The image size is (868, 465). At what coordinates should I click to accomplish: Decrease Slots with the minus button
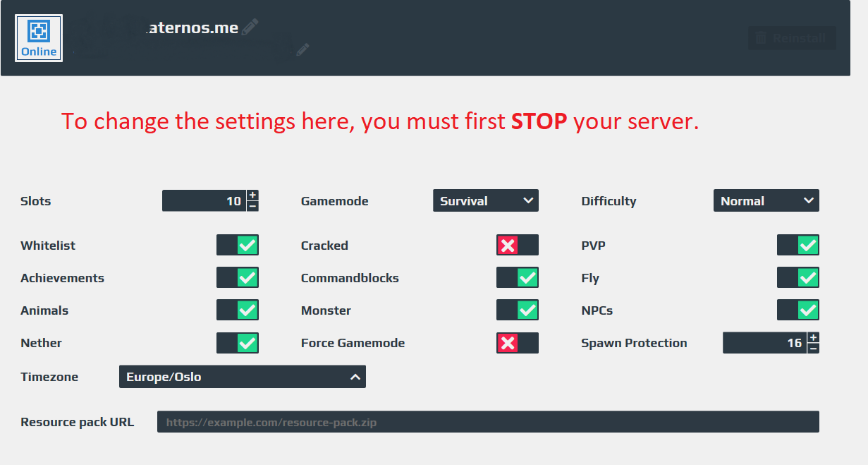(252, 206)
